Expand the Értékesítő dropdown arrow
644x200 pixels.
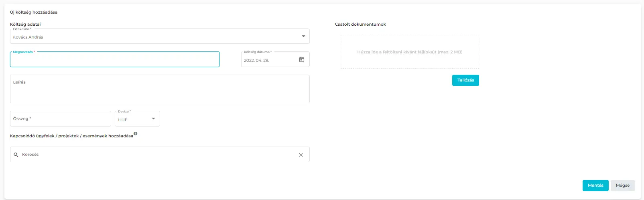(x=303, y=37)
